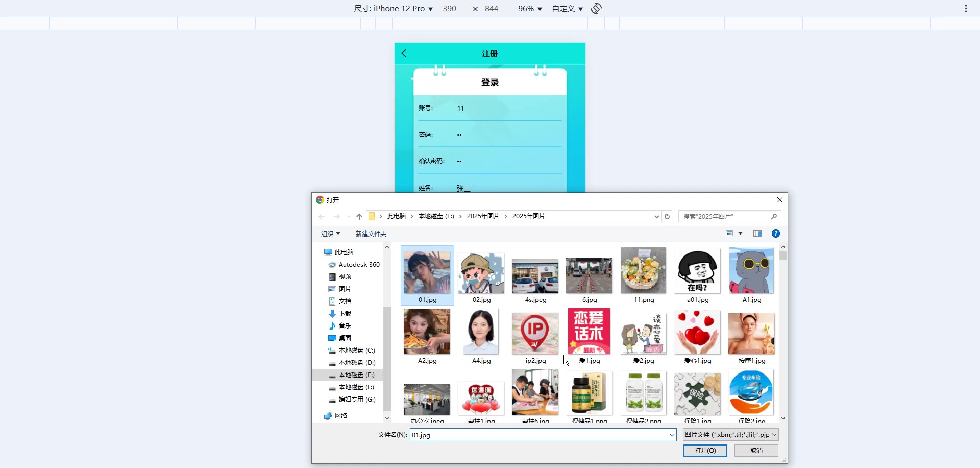Click the 取消 button
The width and height of the screenshot is (980, 468).
coord(756,451)
